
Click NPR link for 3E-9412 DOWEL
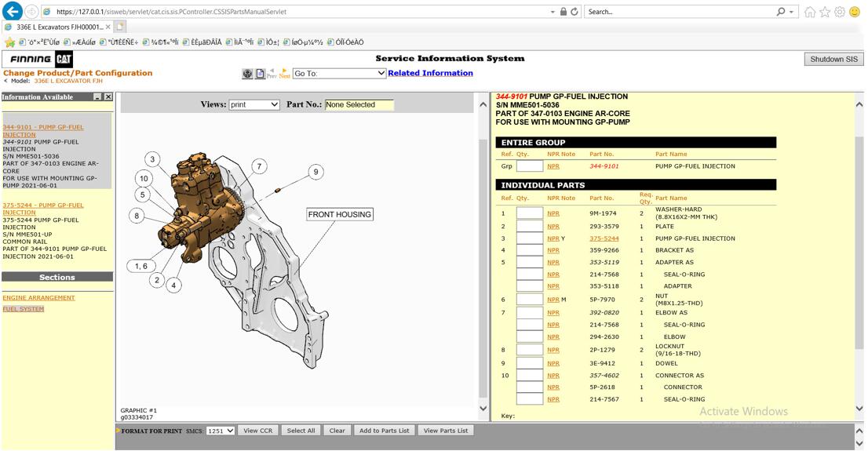tap(553, 364)
